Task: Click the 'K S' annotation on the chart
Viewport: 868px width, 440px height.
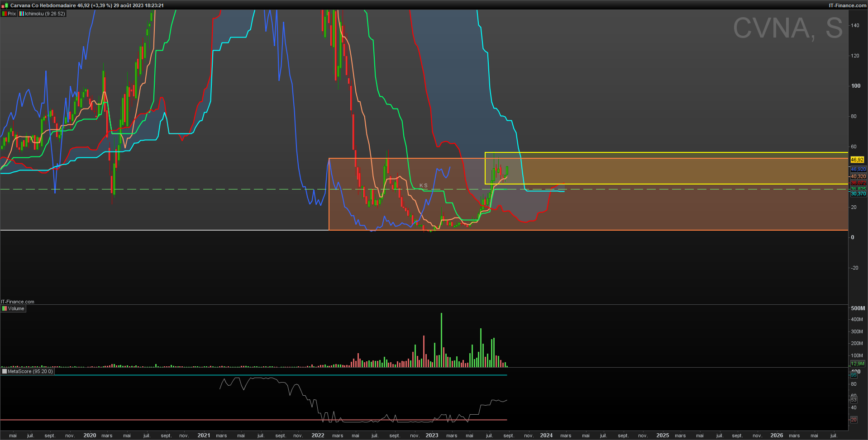Action: click(x=423, y=185)
